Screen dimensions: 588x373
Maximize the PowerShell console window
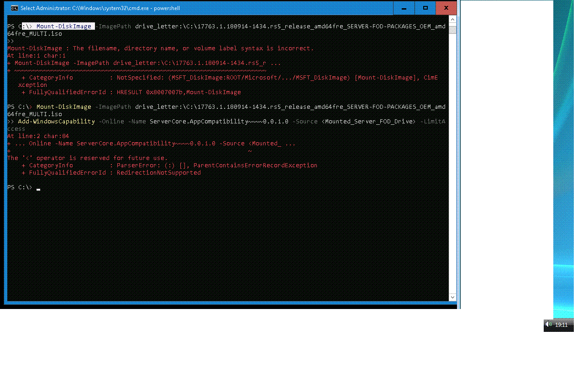coord(425,8)
